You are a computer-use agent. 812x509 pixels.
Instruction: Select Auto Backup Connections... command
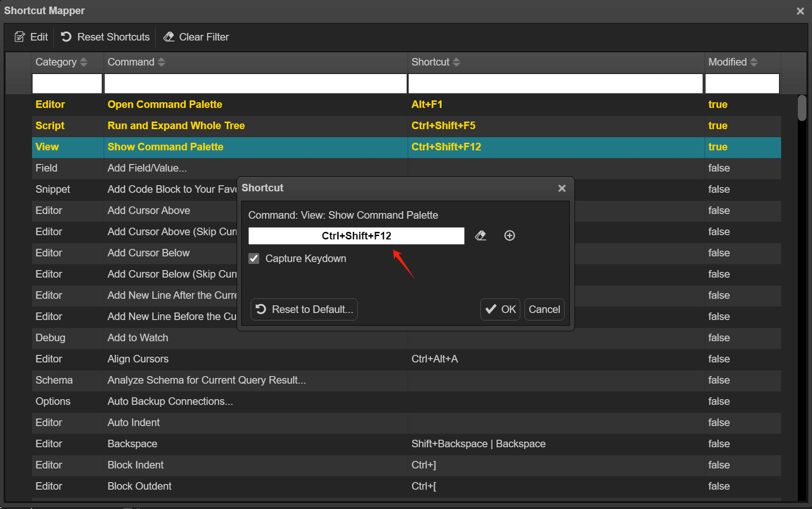coord(170,402)
